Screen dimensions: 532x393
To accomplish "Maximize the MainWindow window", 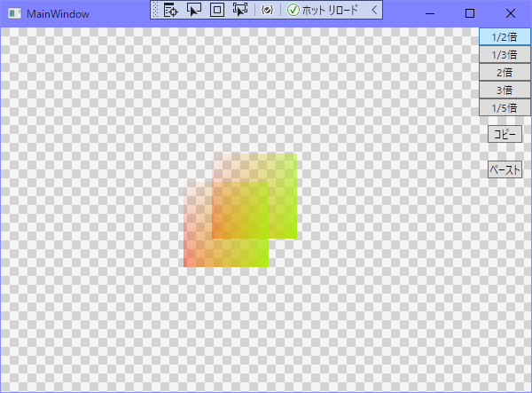I will [470, 13].
